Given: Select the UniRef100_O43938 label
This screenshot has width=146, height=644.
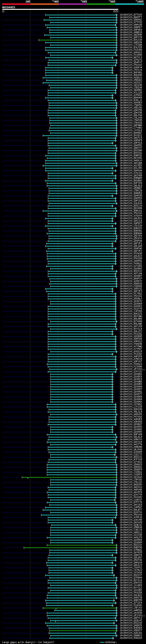Looking at the screenshot, I should point(131,613).
